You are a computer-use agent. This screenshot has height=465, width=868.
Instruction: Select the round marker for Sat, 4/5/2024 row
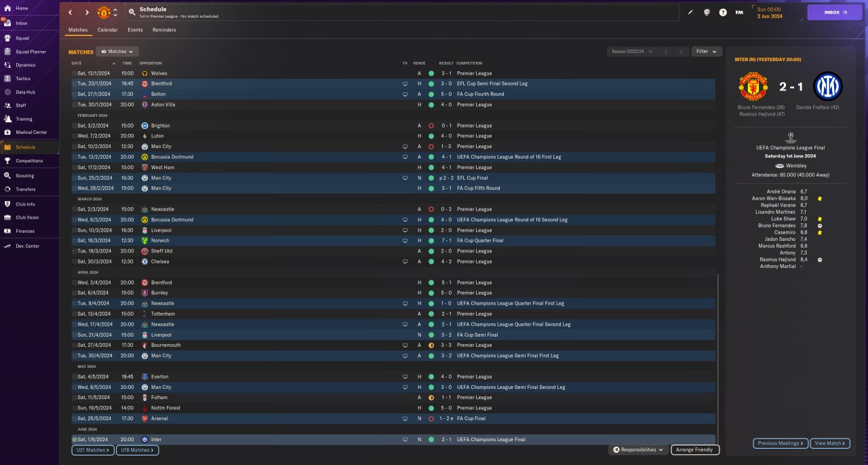pos(75,377)
